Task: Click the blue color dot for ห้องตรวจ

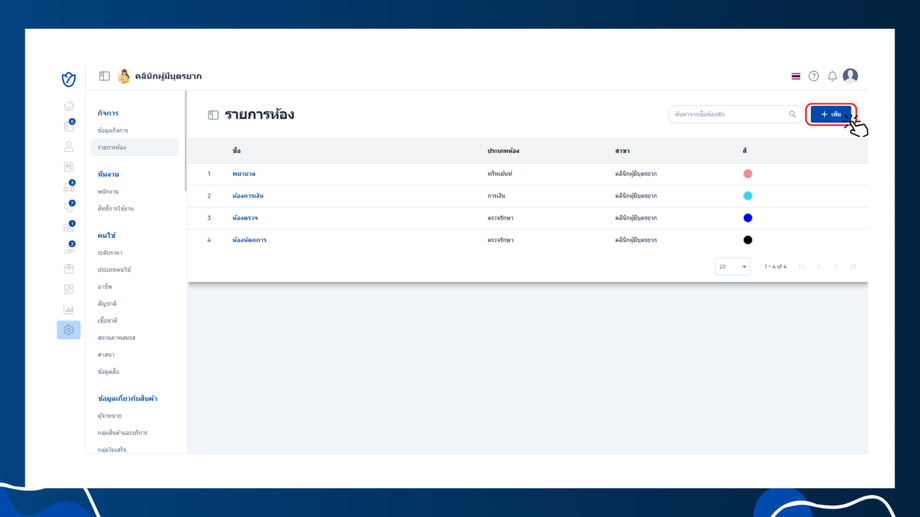Action: coord(748,218)
